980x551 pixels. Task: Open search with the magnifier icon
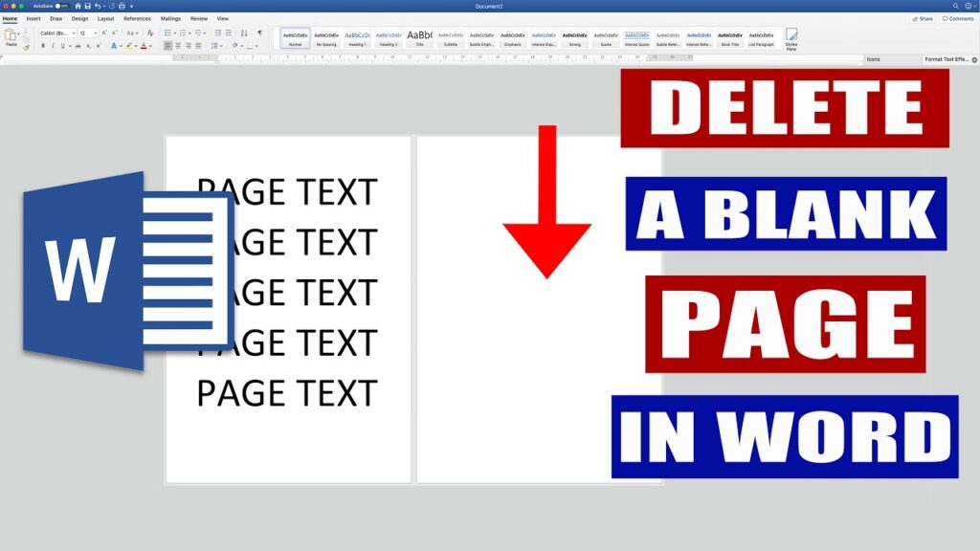[956, 6]
